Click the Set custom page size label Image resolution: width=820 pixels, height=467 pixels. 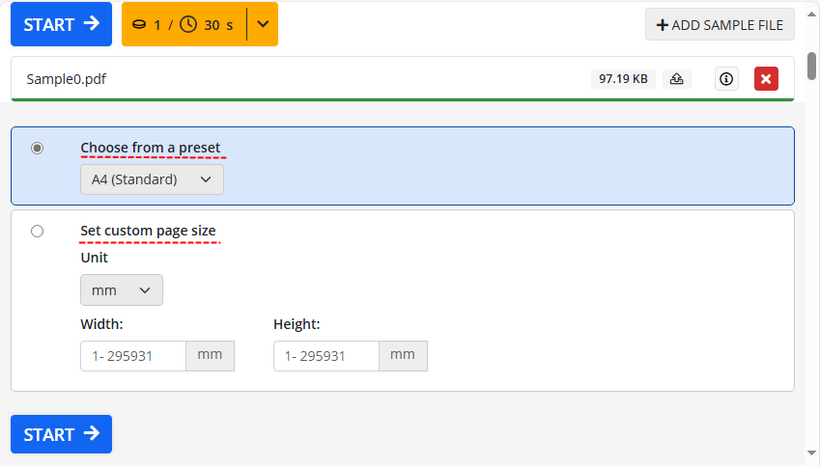tap(148, 231)
